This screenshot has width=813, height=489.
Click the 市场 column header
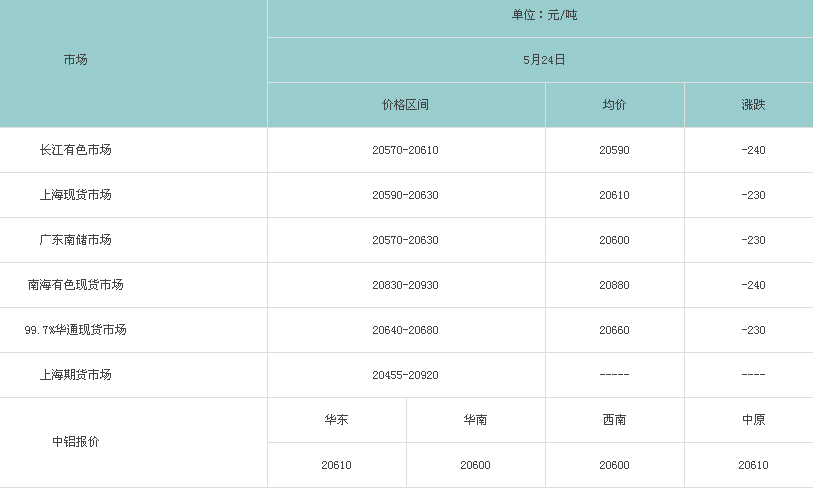point(75,60)
